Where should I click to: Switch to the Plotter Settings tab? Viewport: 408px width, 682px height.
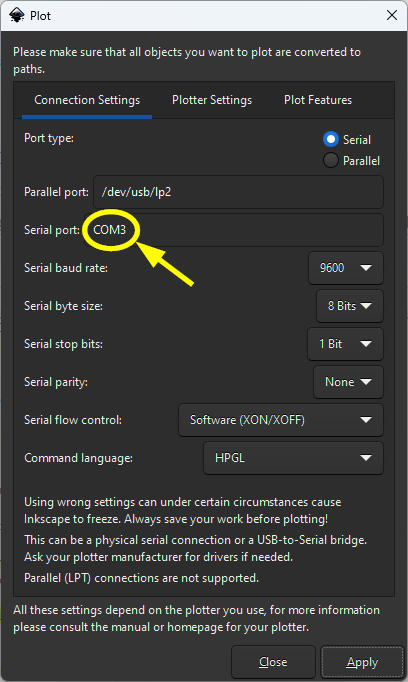click(x=212, y=100)
